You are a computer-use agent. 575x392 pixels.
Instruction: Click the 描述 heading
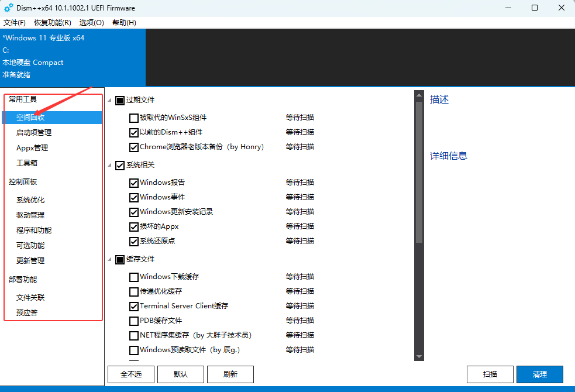[439, 99]
